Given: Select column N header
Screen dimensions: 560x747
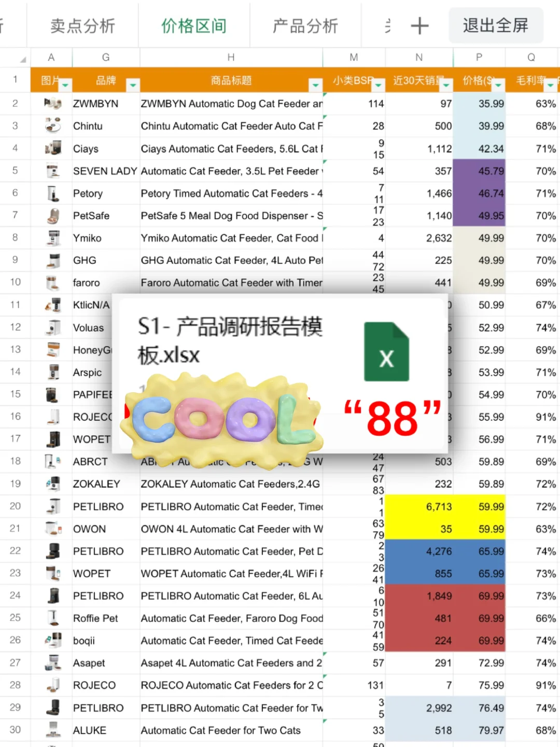Looking at the screenshot, I should tap(419, 58).
